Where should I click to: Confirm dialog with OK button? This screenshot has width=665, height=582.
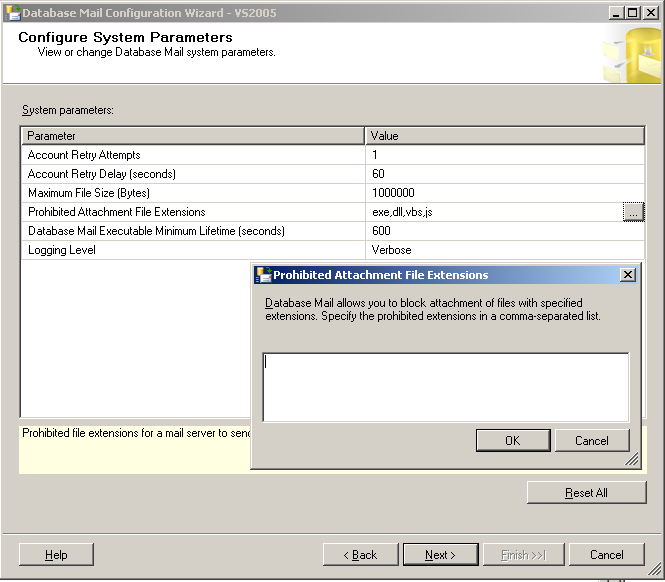tap(513, 441)
